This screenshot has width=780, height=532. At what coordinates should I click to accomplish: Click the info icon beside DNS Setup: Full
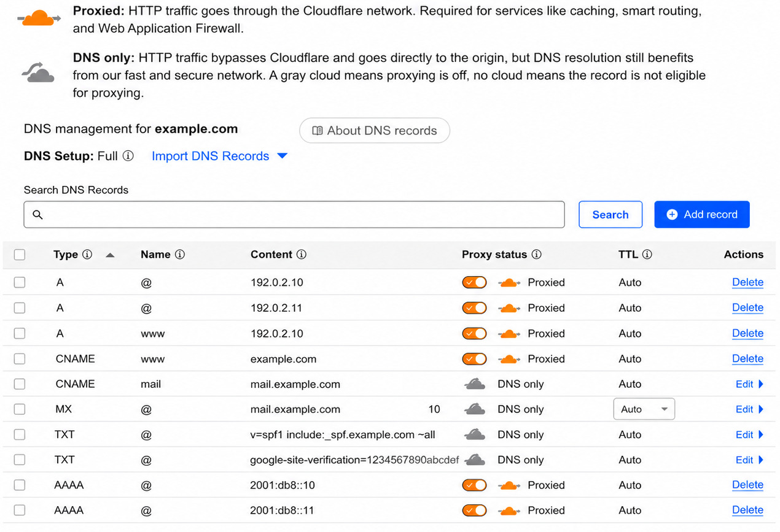pyautogui.click(x=128, y=156)
